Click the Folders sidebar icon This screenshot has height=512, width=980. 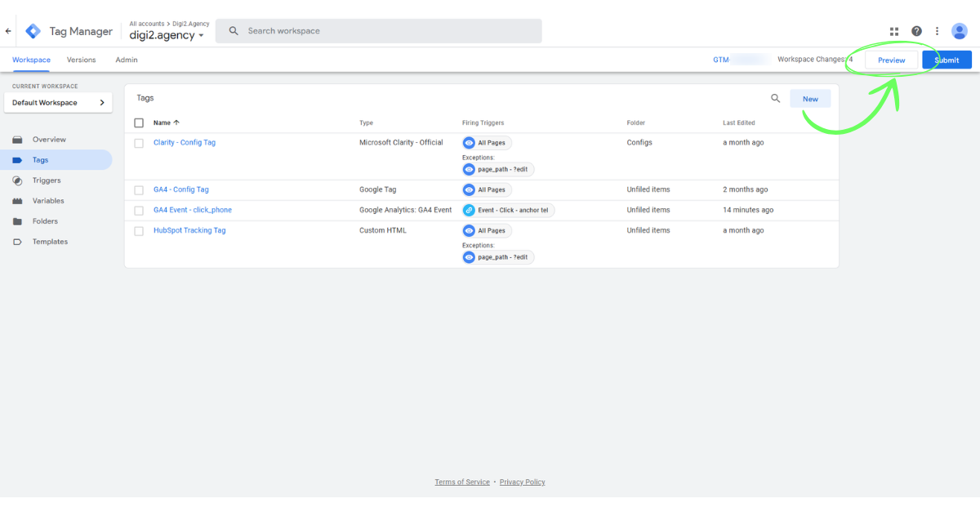17,221
